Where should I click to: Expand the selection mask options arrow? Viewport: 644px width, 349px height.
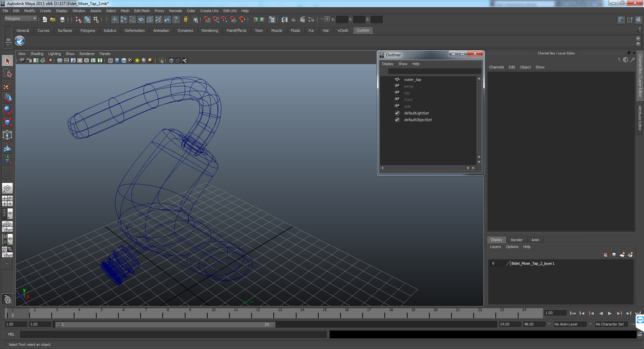tap(107, 19)
